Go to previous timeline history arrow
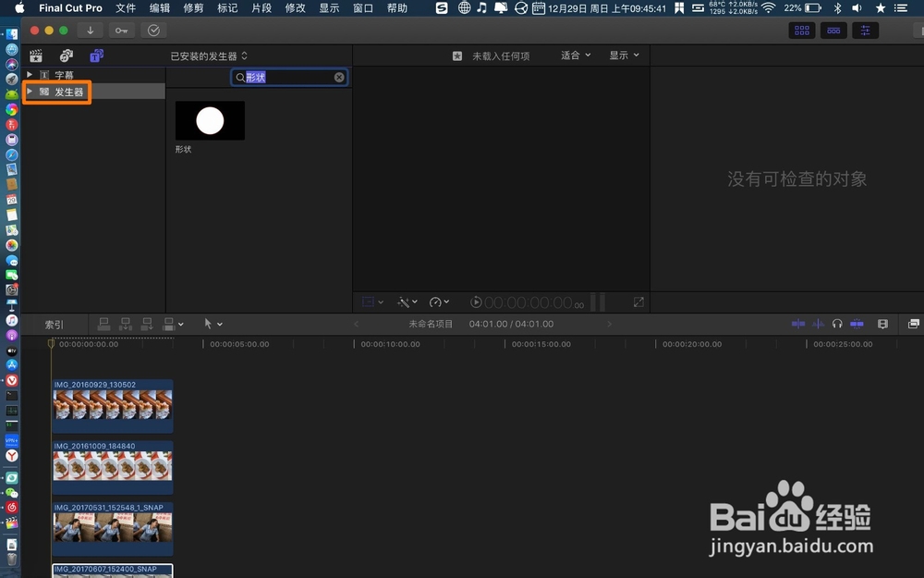This screenshot has width=924, height=578. (x=356, y=324)
